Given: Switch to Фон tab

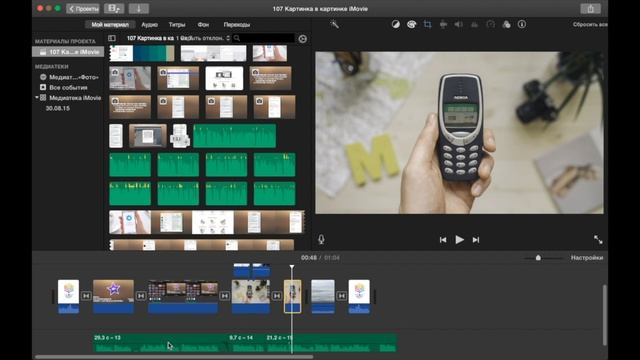Looking at the screenshot, I should coord(203,24).
